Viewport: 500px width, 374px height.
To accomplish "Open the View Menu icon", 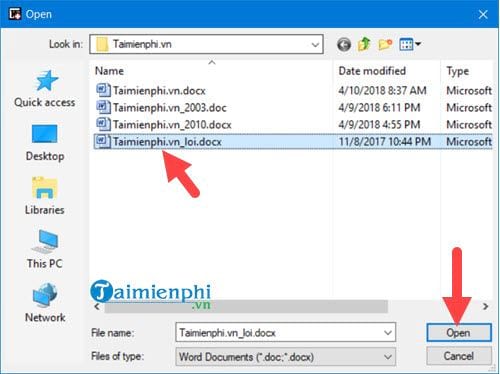I will 406,44.
